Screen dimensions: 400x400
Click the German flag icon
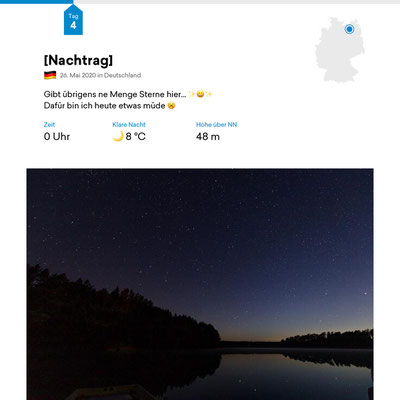coord(50,75)
